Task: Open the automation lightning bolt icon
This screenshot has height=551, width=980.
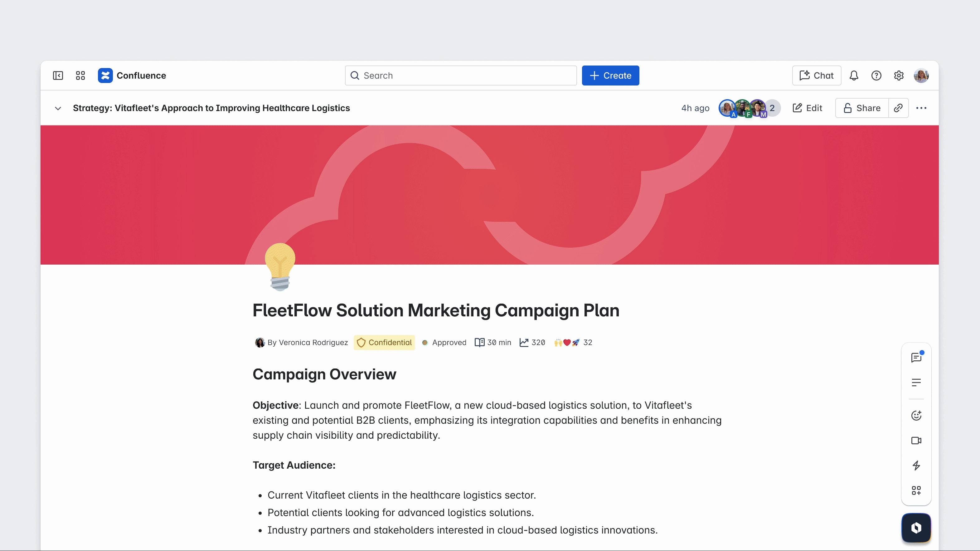Action: tap(916, 465)
